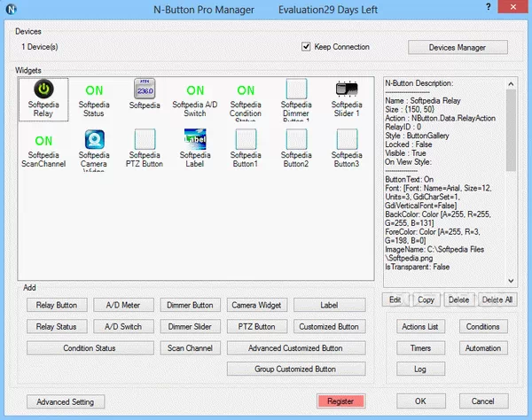
Task: Open the Actions List
Action: (420, 327)
